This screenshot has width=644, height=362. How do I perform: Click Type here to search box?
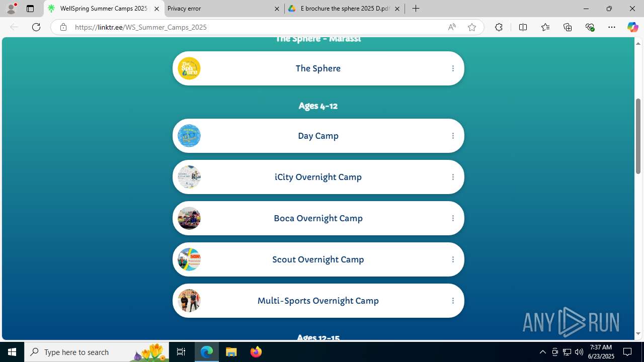(96, 352)
